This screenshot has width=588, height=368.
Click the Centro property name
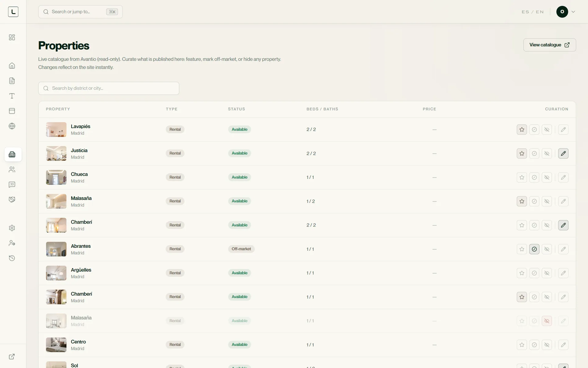[x=78, y=342]
